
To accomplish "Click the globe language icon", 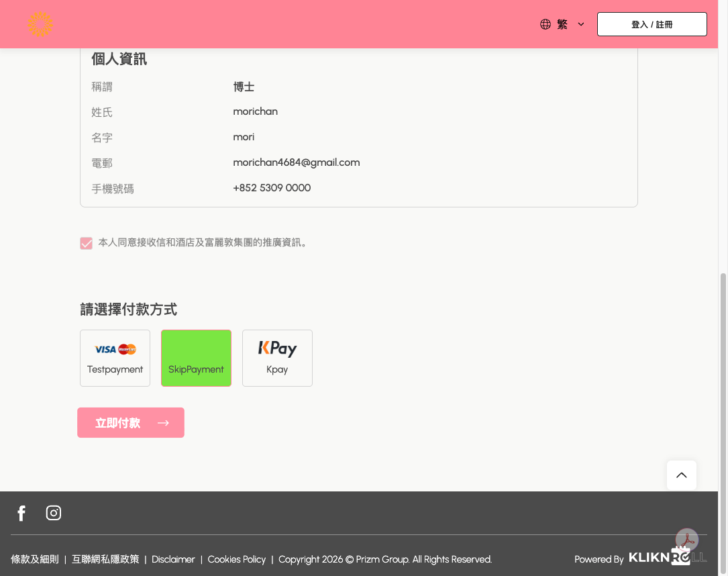I will [545, 24].
